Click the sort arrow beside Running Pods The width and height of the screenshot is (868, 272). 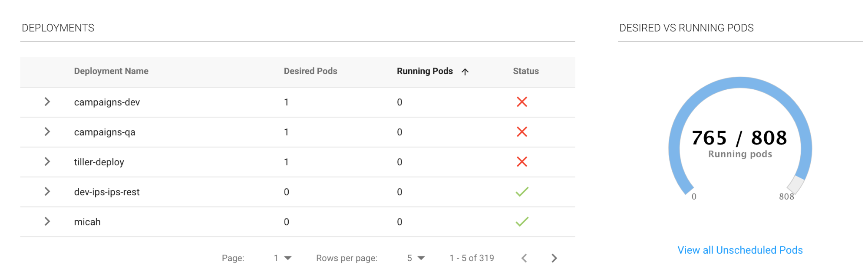[465, 72]
